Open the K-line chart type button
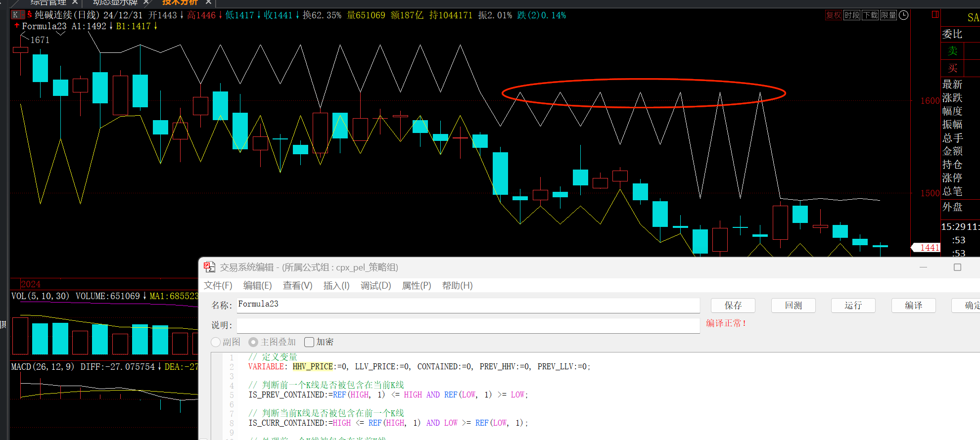Screen dimensions: 980x440 tap(15, 15)
